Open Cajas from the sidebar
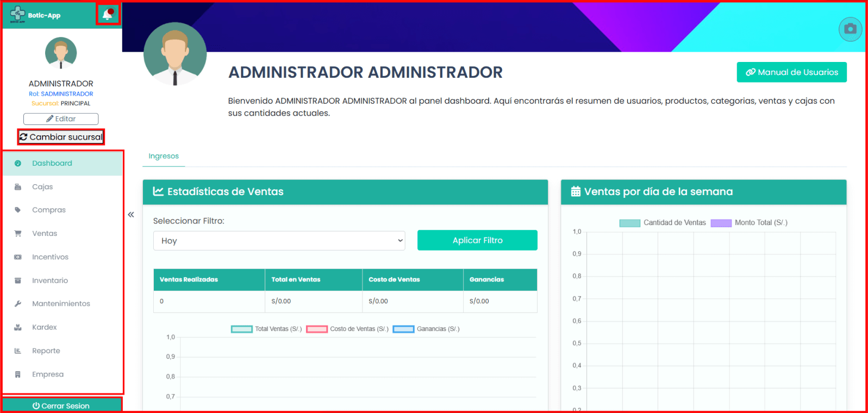The width and height of the screenshot is (868, 413). pos(42,187)
